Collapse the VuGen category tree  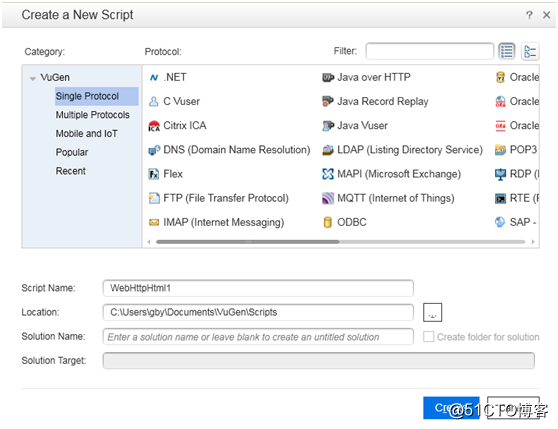point(33,78)
